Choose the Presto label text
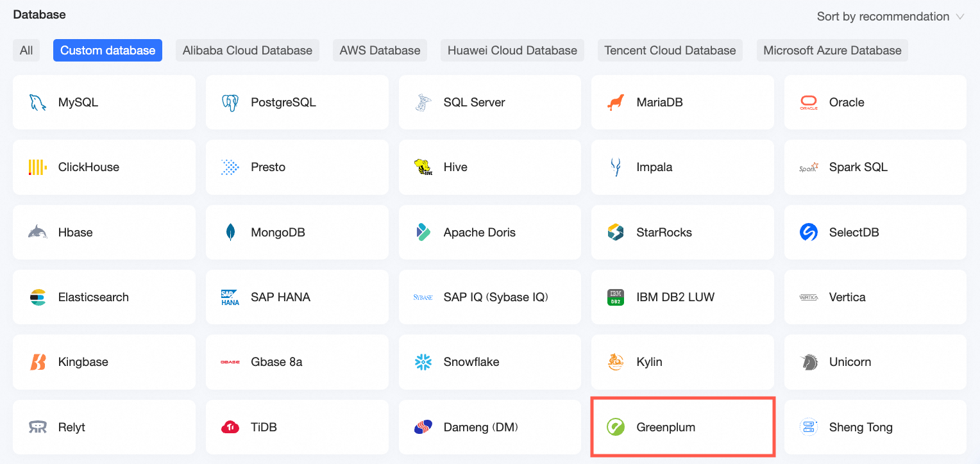Image resolution: width=980 pixels, height=464 pixels. [x=268, y=167]
